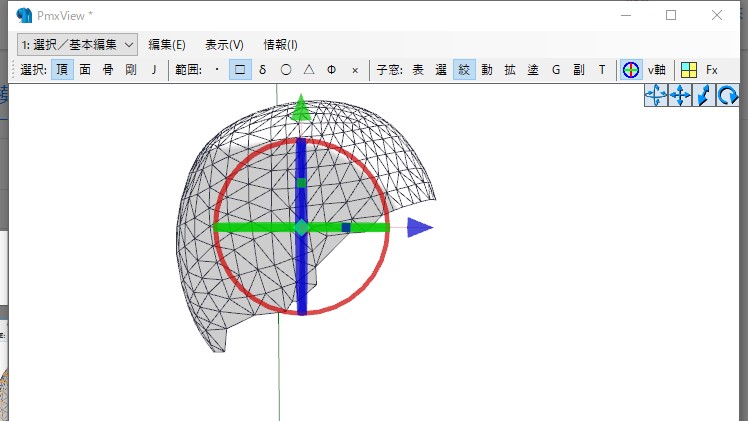Click the yellow grid icon beside Fx
The image size is (748, 421).
[x=688, y=70]
